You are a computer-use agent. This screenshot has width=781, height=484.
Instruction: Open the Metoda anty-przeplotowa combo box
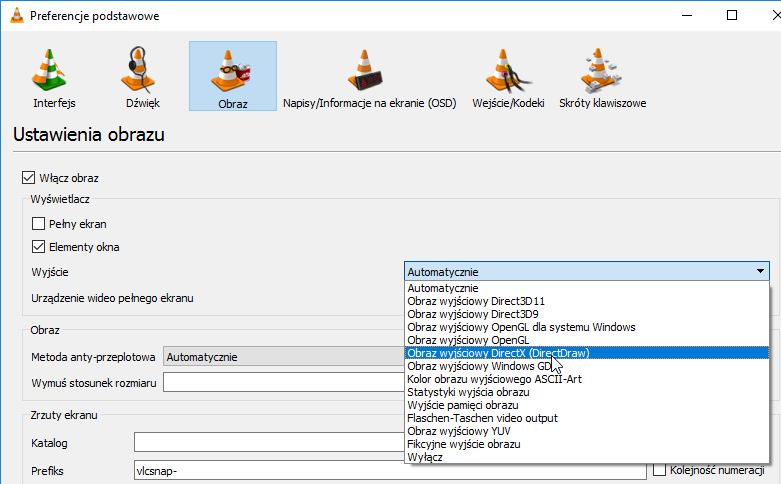pos(284,357)
